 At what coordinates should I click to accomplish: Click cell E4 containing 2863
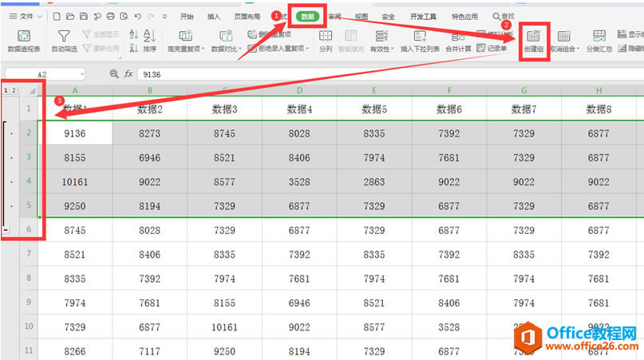coord(374,182)
